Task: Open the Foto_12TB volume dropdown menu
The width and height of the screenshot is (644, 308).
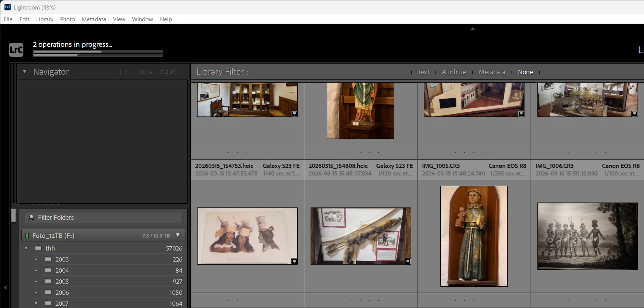Action: coord(178,235)
